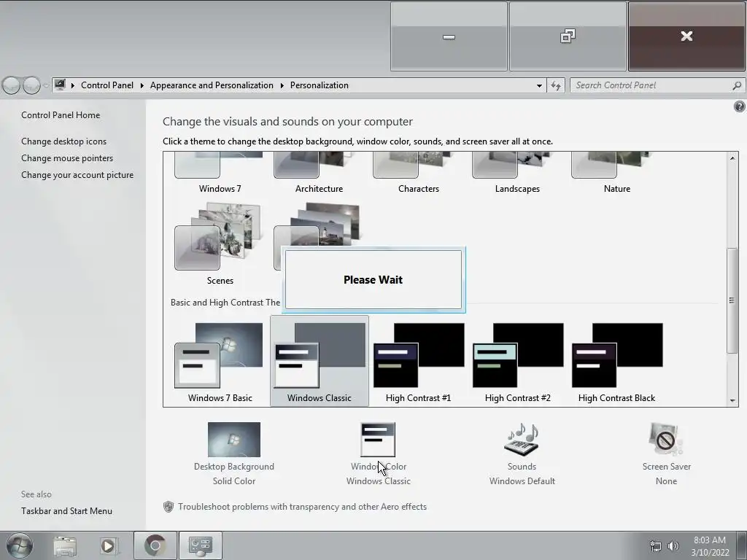
Task: Click the Show desktop strip
Action: pos(742,545)
